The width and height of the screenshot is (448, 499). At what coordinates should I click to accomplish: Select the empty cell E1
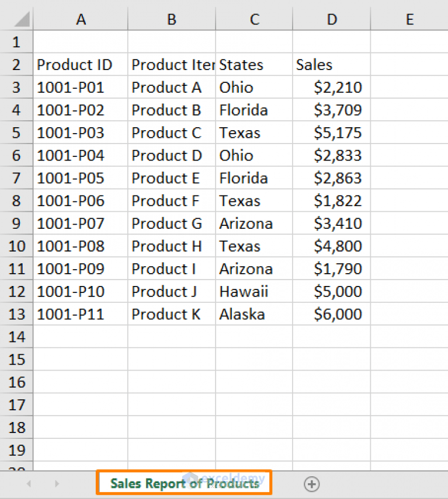point(409,41)
